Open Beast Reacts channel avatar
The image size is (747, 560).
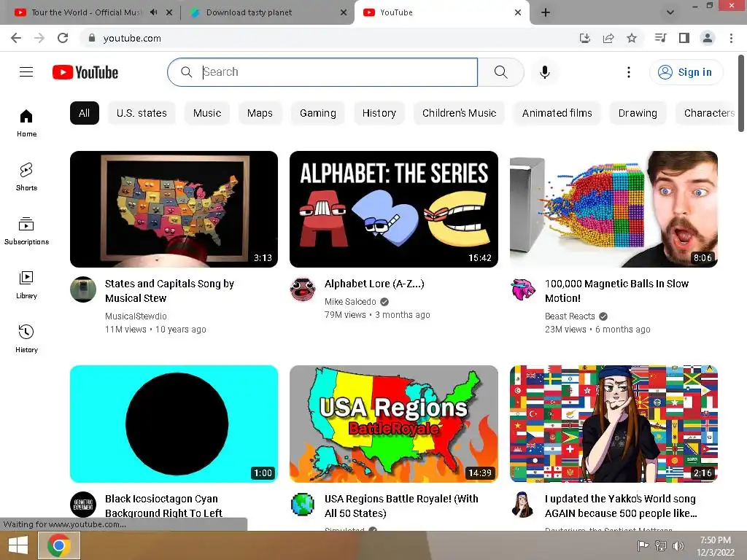coord(522,289)
